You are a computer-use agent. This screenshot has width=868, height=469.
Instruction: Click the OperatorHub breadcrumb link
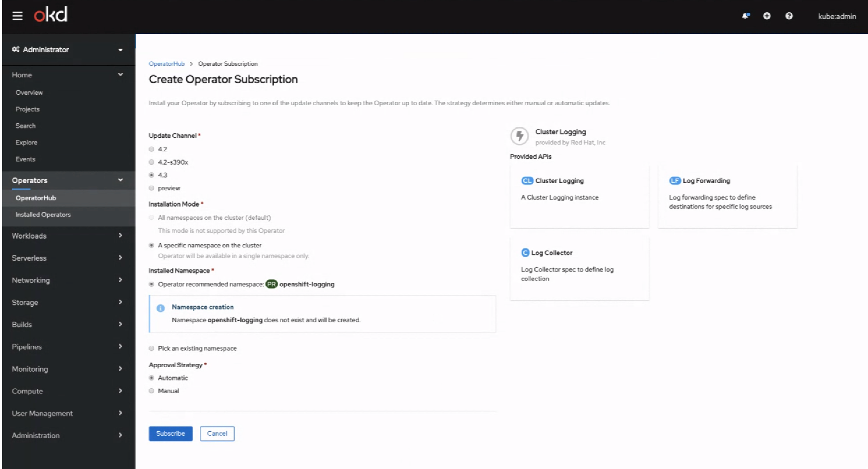pos(167,63)
